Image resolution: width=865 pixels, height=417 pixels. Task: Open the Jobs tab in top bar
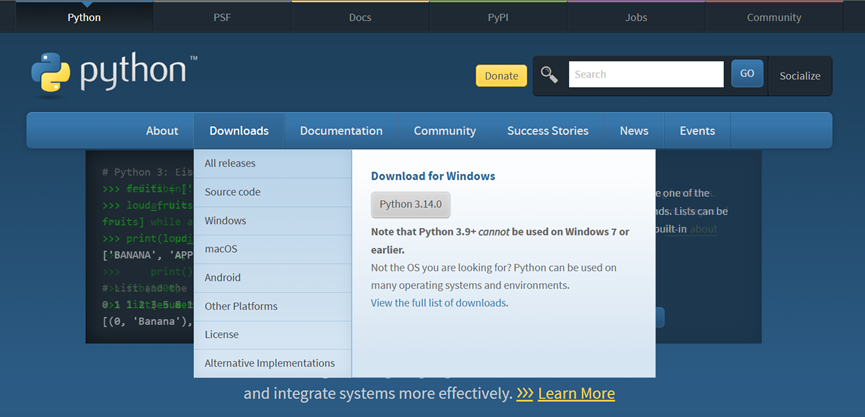[636, 18]
